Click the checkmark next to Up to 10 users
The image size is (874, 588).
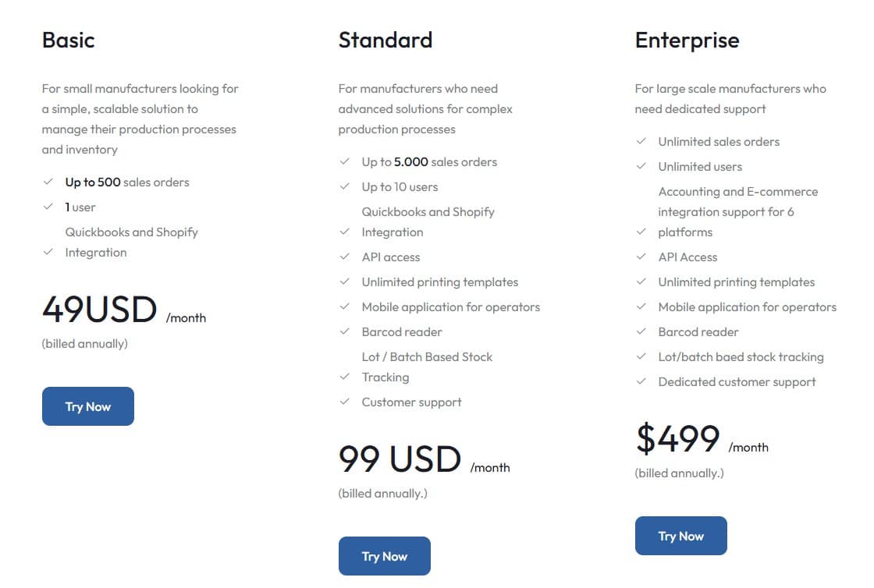click(x=345, y=186)
